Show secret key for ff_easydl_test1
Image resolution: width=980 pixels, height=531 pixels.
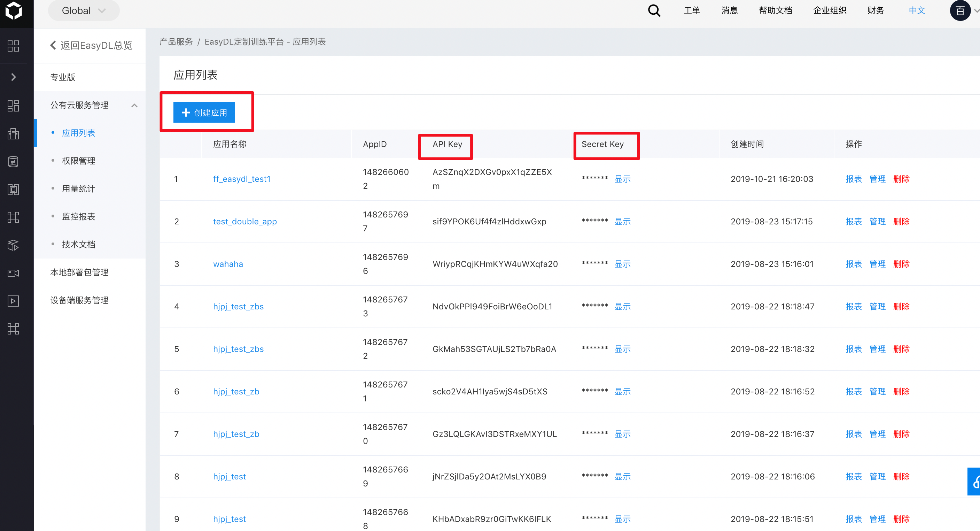(x=622, y=179)
